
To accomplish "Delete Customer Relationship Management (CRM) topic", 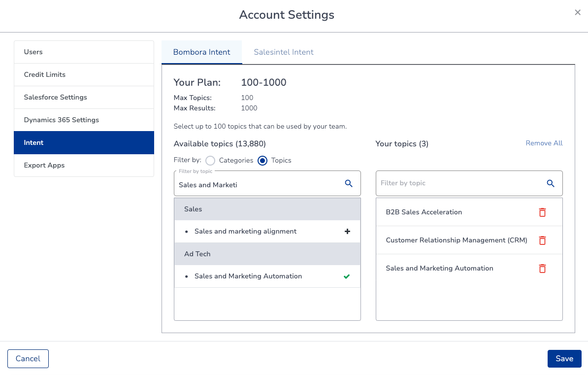I will pyautogui.click(x=542, y=240).
